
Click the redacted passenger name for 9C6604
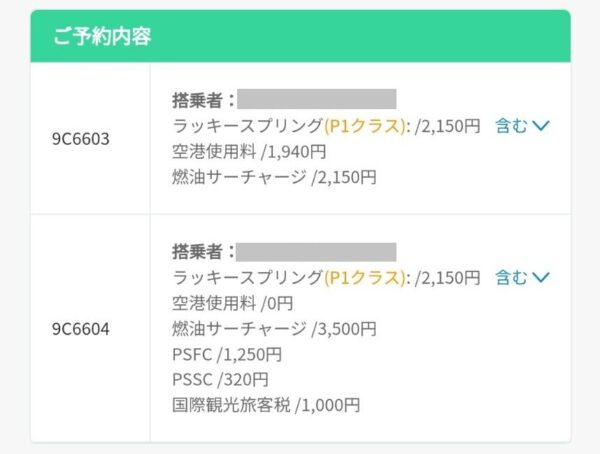(x=316, y=251)
